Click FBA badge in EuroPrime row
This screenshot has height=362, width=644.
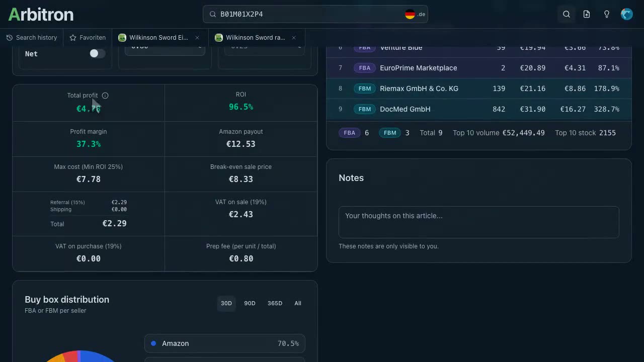click(364, 68)
